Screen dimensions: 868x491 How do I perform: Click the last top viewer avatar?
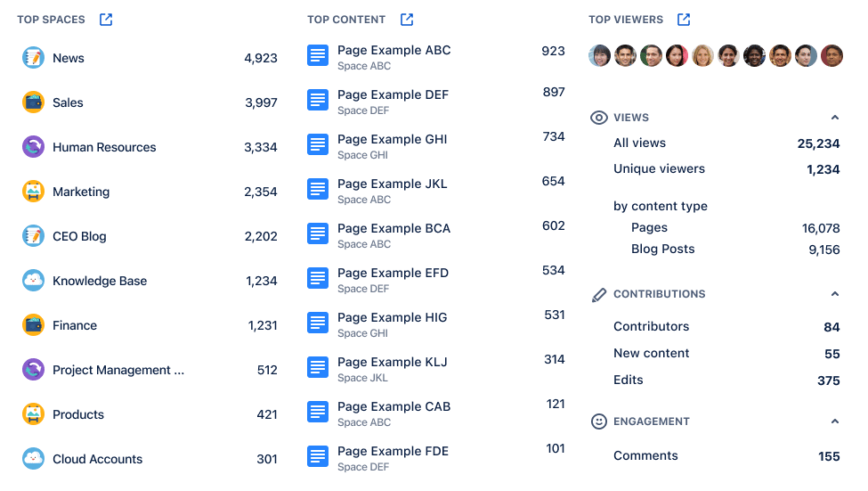(x=831, y=56)
